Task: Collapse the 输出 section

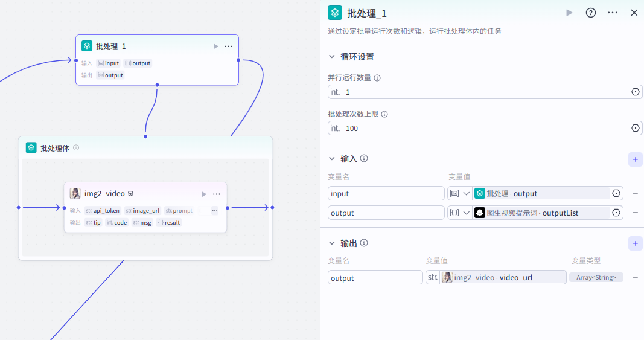Action: (332, 243)
